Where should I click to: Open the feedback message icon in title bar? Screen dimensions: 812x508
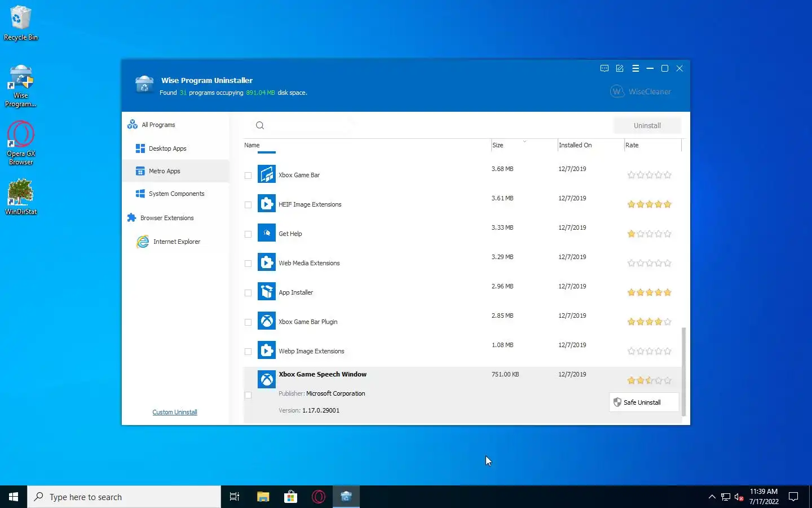point(604,68)
